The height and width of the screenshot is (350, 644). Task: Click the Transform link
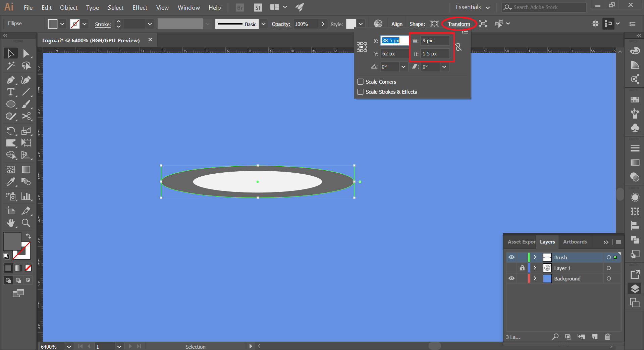pos(459,24)
